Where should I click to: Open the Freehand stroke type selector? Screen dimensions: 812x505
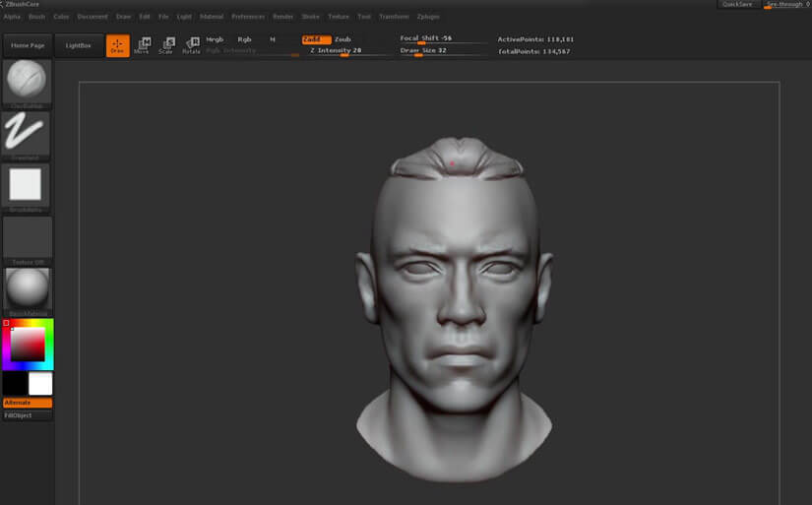26,133
